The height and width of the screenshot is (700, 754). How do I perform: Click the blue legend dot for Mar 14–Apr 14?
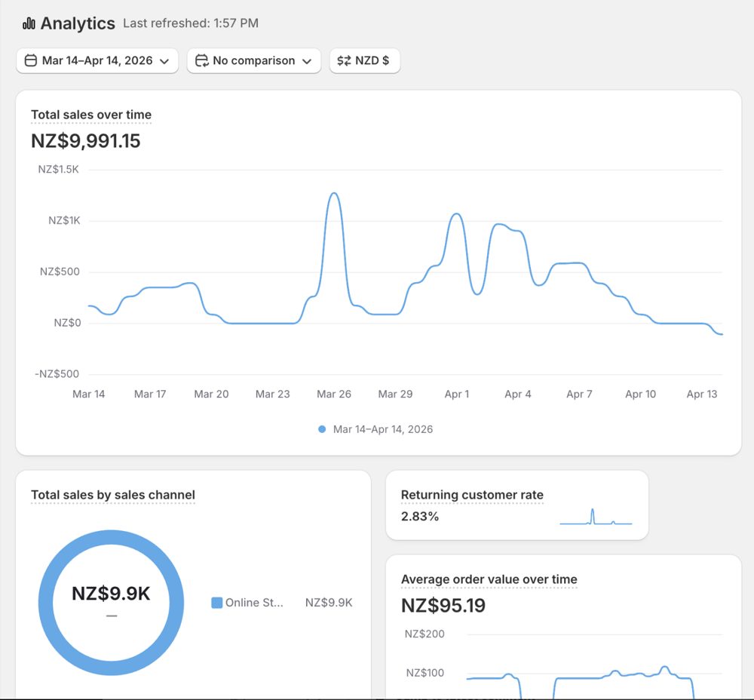coord(322,429)
